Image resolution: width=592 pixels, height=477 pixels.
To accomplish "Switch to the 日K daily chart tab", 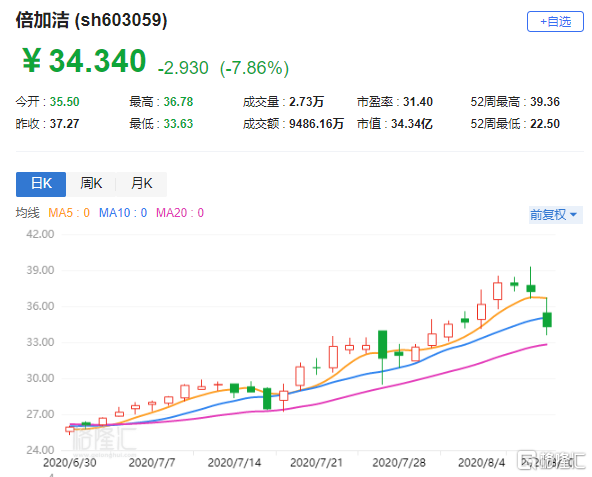I will tap(41, 184).
